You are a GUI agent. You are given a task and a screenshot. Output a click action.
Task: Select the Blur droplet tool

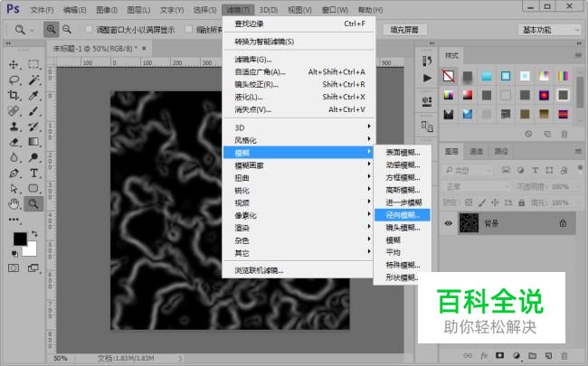(14, 157)
